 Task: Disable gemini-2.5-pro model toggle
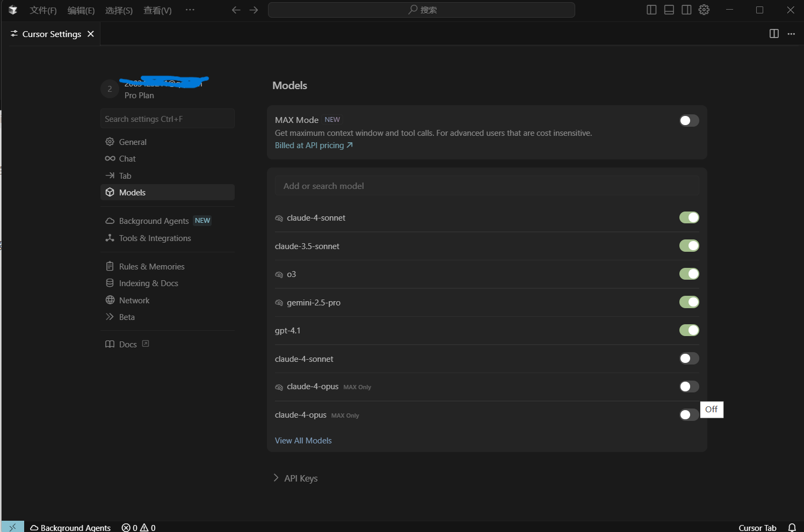click(689, 302)
